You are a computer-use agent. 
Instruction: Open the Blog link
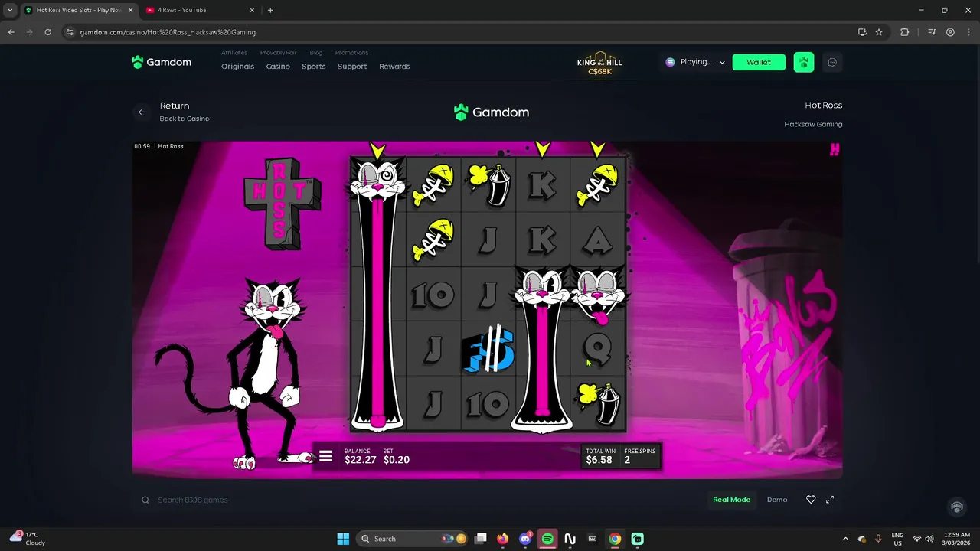(316, 53)
